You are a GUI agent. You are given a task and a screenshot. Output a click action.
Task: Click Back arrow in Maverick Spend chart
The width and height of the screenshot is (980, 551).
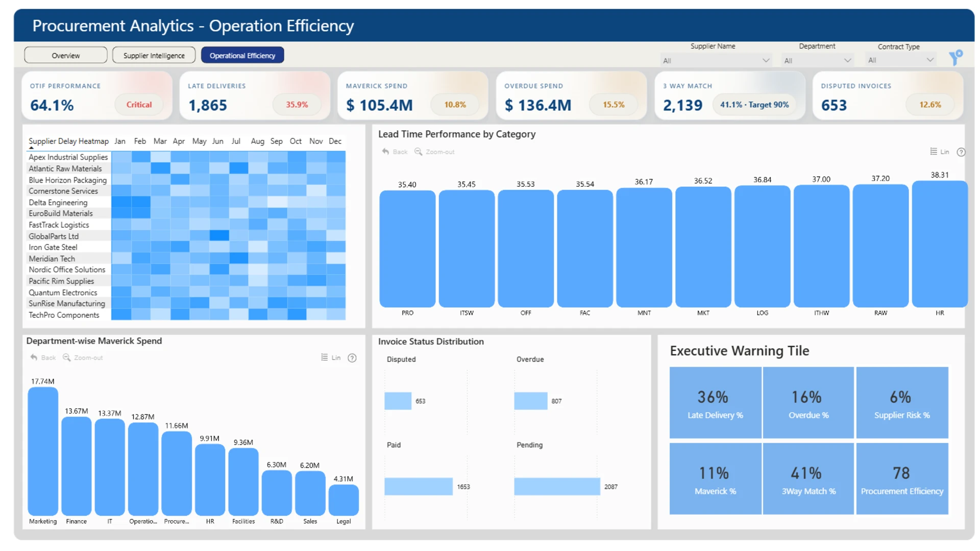pyautogui.click(x=34, y=358)
